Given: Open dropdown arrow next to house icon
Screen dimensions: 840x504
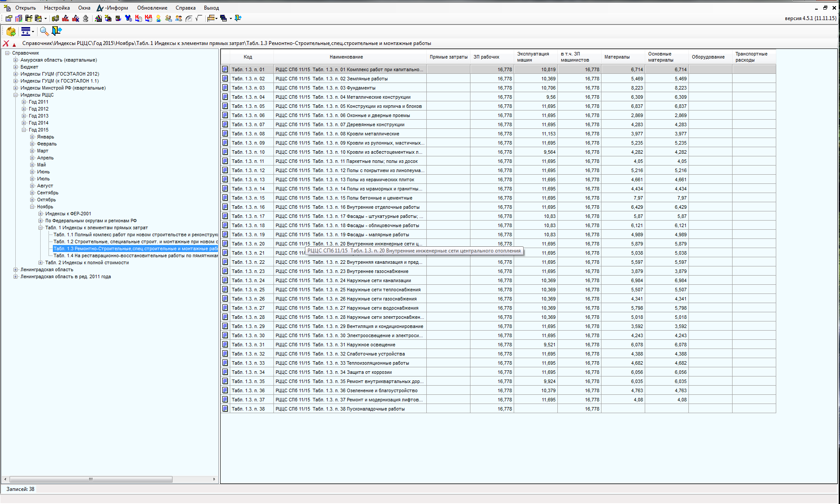Looking at the screenshot, I should tap(45, 19).
